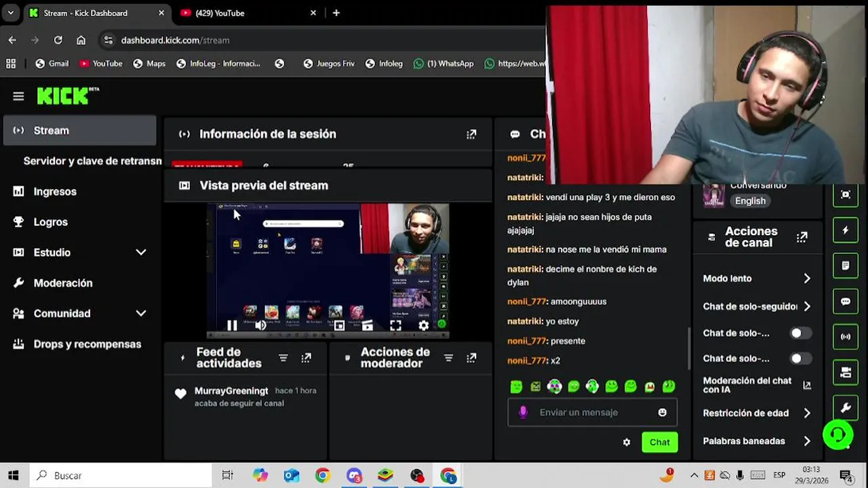Open the emoji picker in chat input

tap(663, 412)
